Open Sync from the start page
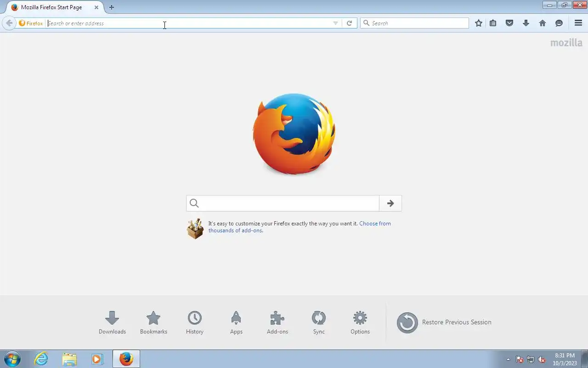 pyautogui.click(x=319, y=322)
